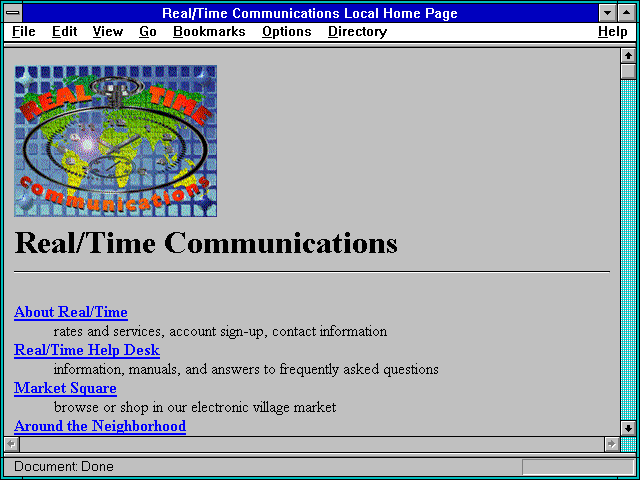The width and height of the screenshot is (640, 480).
Task: Open the Options menu
Action: 287,32
